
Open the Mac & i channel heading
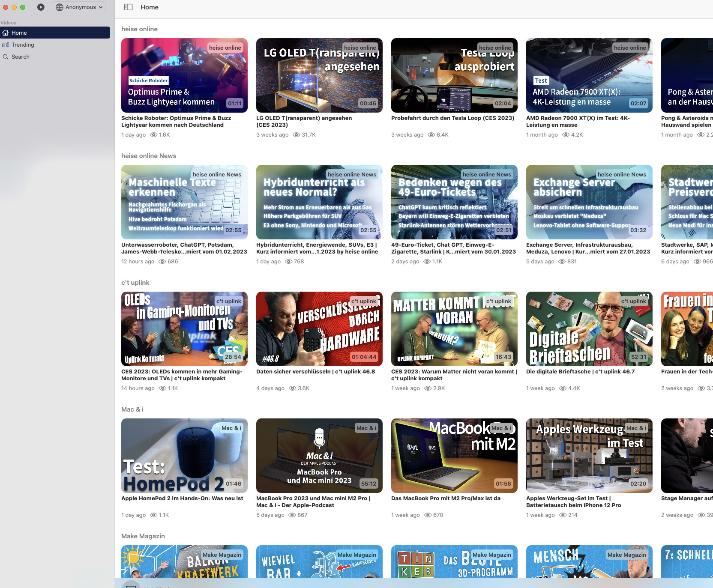(132, 409)
